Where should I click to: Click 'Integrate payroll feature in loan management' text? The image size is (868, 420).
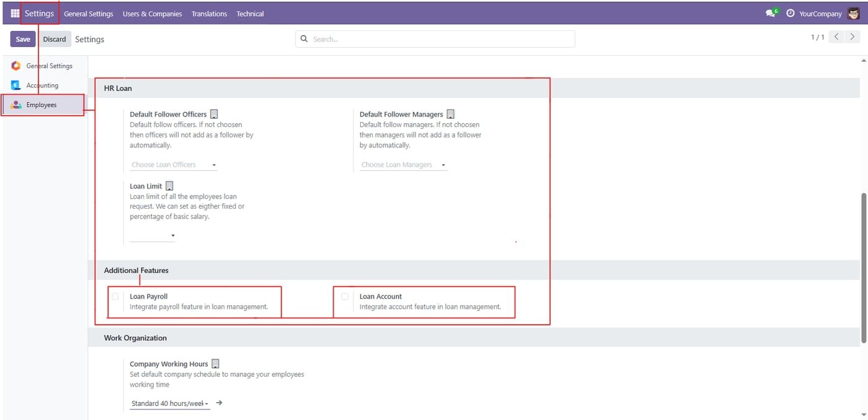198,307
